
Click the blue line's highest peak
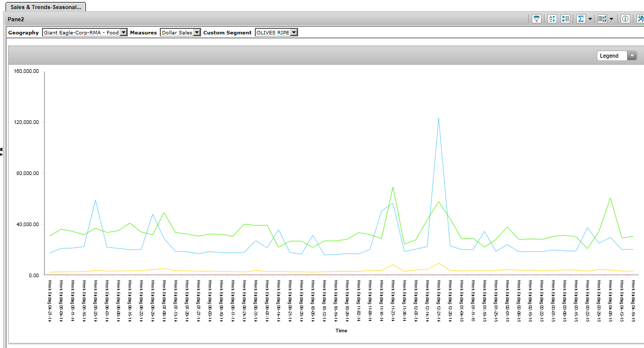(x=438, y=118)
